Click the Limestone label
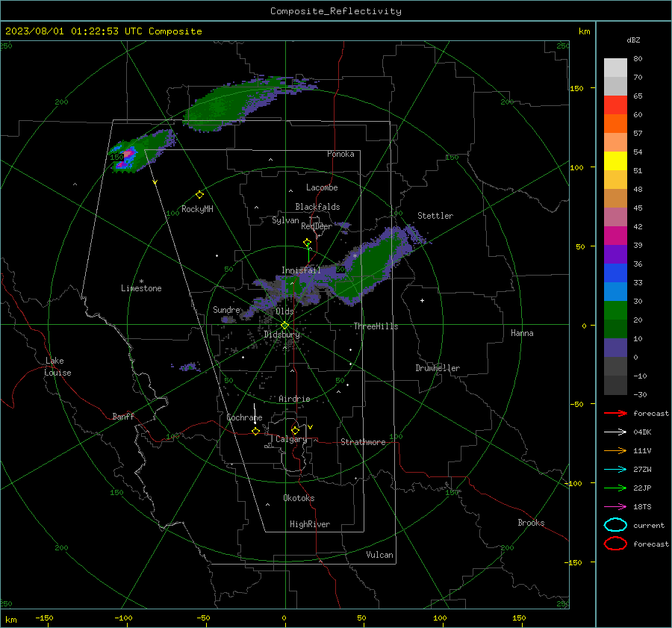The height and width of the screenshot is (628, 672). click(141, 288)
